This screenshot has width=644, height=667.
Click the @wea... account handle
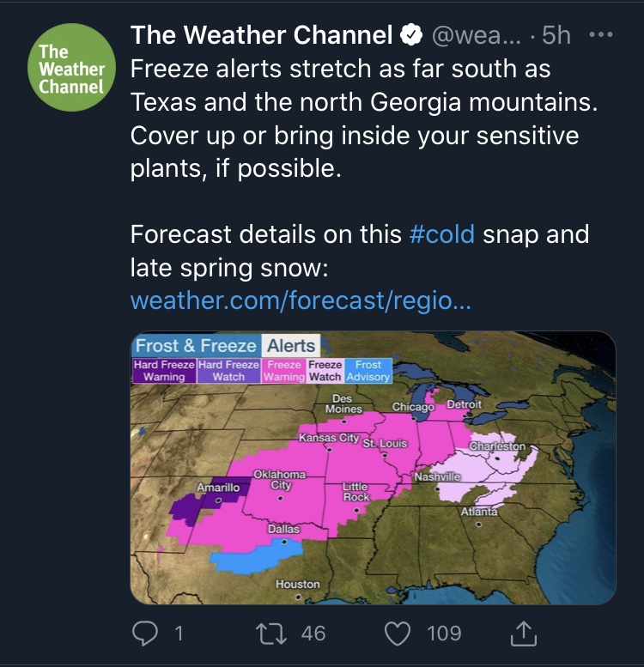(x=476, y=35)
